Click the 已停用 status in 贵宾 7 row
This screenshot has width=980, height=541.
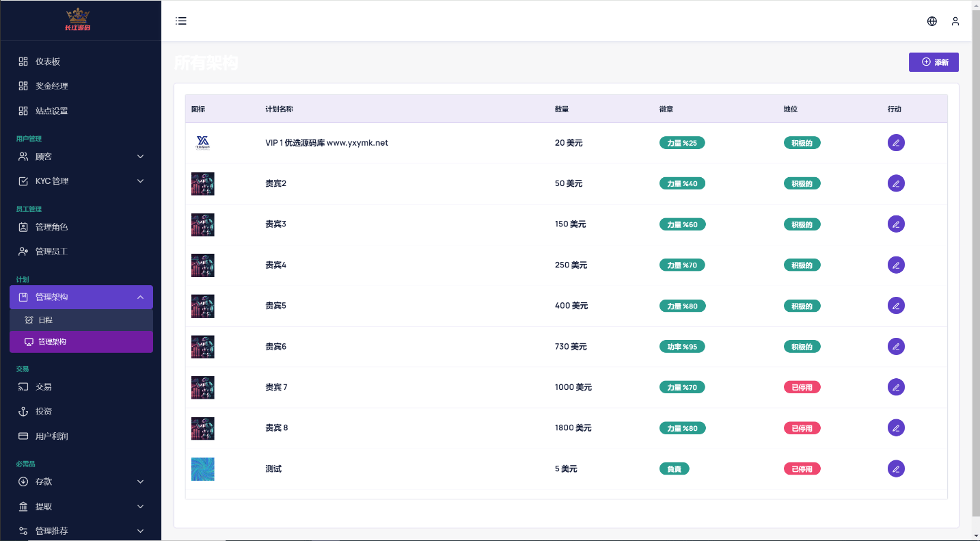802,387
